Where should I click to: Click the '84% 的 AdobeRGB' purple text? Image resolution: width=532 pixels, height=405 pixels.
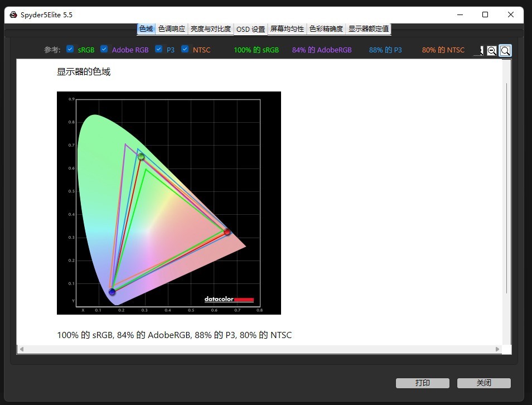[x=322, y=50]
